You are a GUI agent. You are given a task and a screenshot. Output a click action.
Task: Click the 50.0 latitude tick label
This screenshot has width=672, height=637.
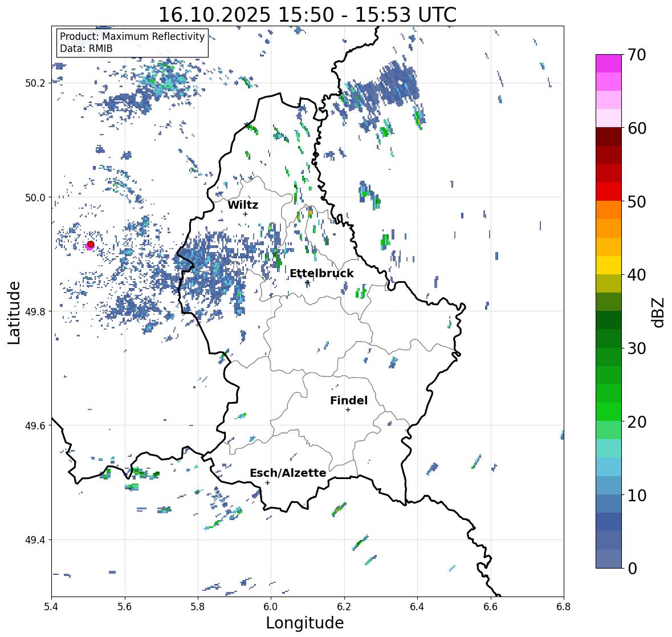tap(35, 198)
